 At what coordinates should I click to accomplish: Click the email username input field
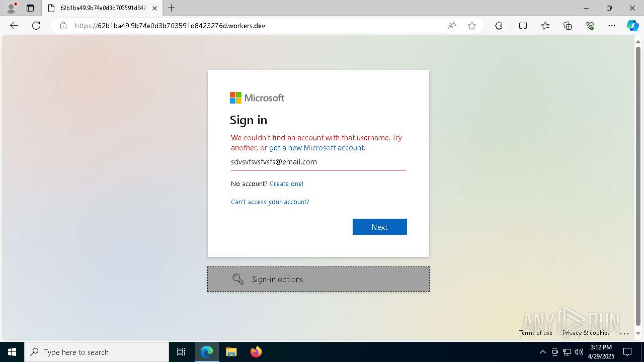(x=318, y=162)
